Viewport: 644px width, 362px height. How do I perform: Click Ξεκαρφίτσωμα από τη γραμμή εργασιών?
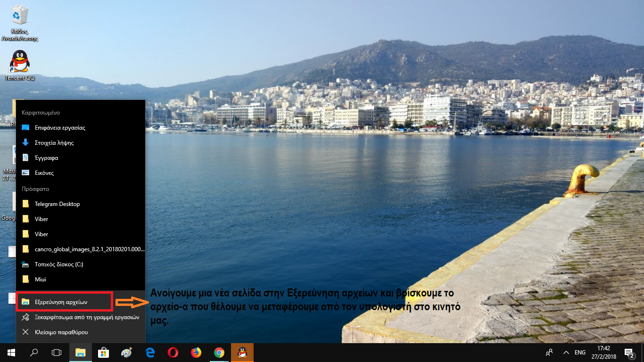coord(87,317)
